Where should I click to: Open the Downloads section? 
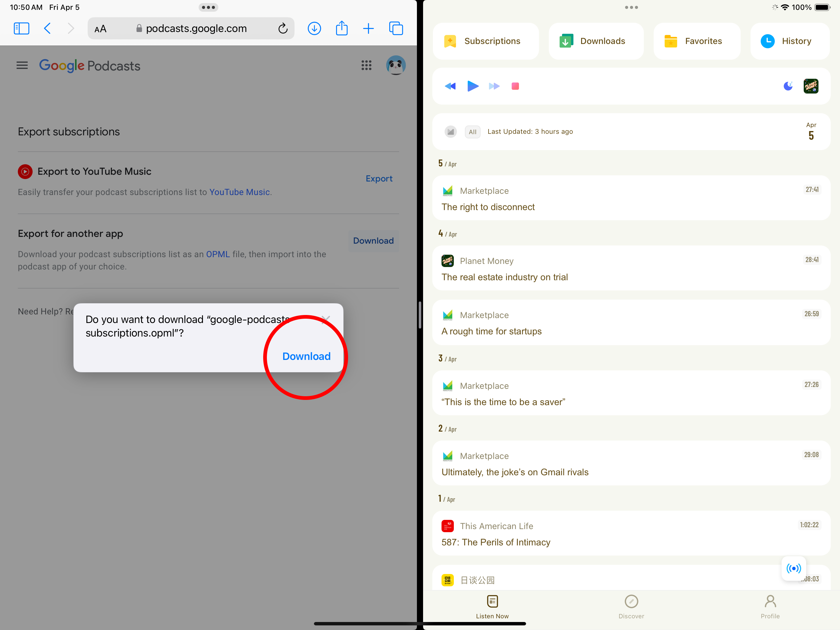[596, 41]
